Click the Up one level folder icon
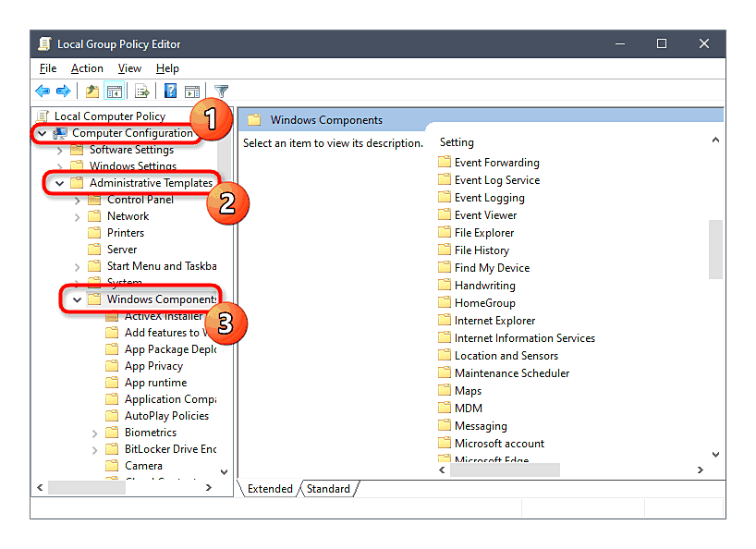This screenshot has height=549, width=756. [91, 91]
